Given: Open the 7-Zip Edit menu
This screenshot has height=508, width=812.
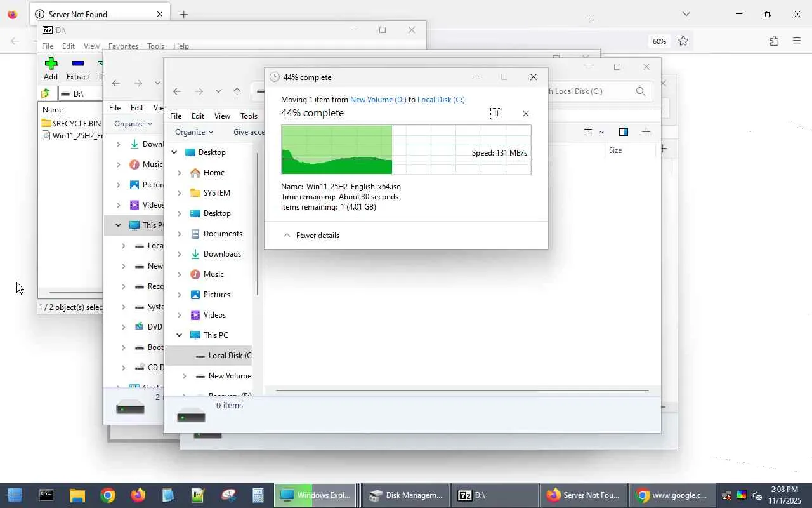Looking at the screenshot, I should click(x=69, y=46).
